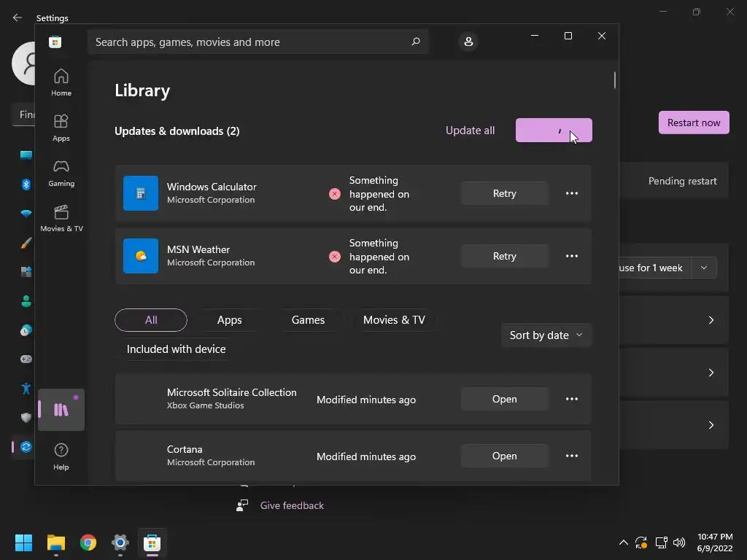Click the Windows Calculator app icon
The width and height of the screenshot is (747, 560).
(x=141, y=193)
